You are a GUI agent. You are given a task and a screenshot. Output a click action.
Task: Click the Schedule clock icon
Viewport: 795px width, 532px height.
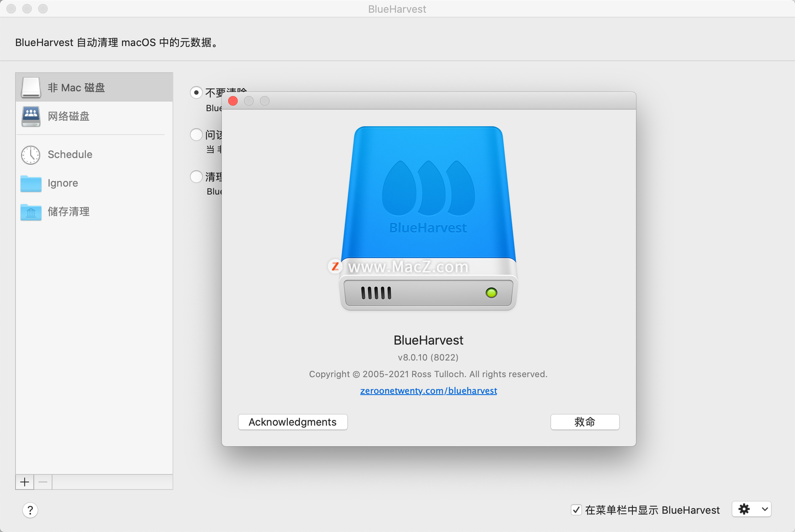point(31,155)
